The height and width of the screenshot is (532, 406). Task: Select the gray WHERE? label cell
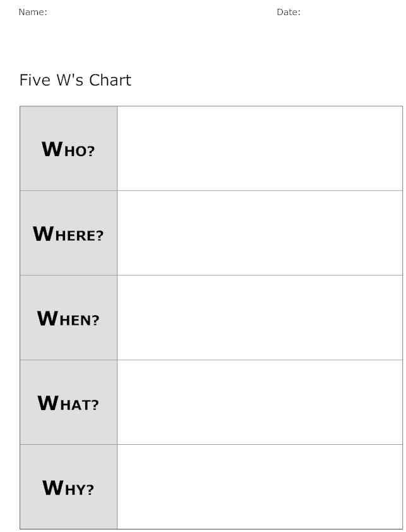click(68, 233)
